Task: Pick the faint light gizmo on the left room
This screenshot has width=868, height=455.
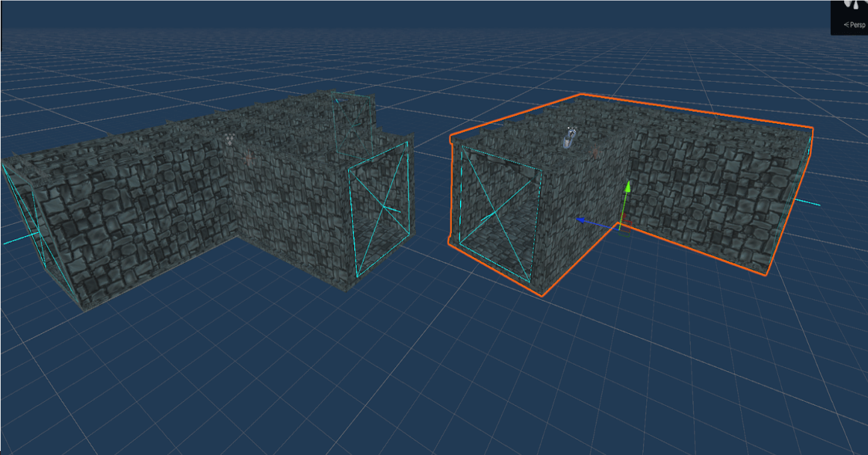Action: click(x=230, y=139)
